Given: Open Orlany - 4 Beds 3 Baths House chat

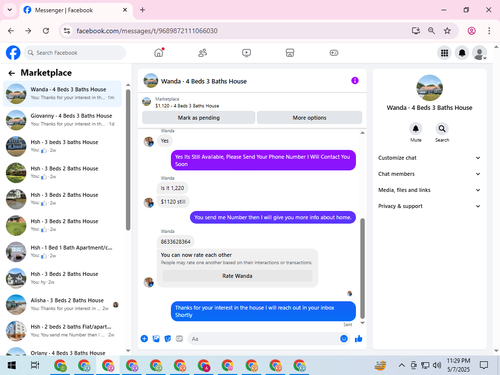Looking at the screenshot, I should click(x=62, y=352).
